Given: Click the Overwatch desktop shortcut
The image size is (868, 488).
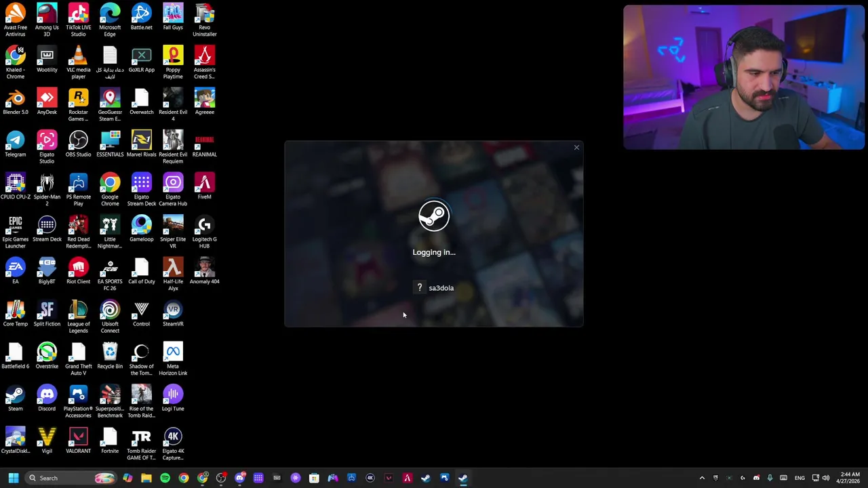Looking at the screenshot, I should click(141, 102).
